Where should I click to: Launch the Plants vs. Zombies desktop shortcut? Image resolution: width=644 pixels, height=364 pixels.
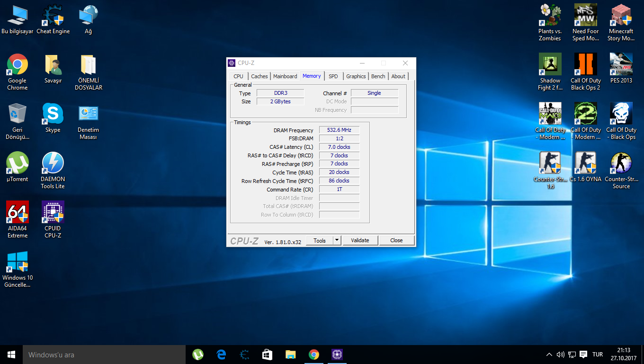(x=550, y=23)
